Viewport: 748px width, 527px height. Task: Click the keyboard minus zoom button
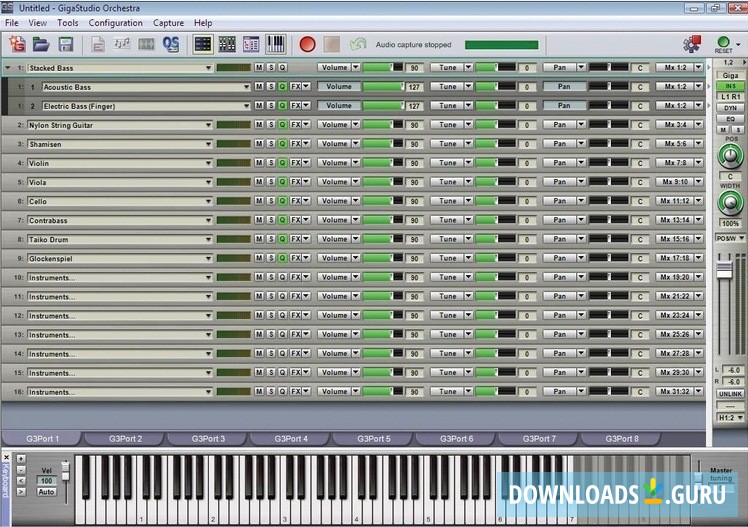[x=21, y=470]
